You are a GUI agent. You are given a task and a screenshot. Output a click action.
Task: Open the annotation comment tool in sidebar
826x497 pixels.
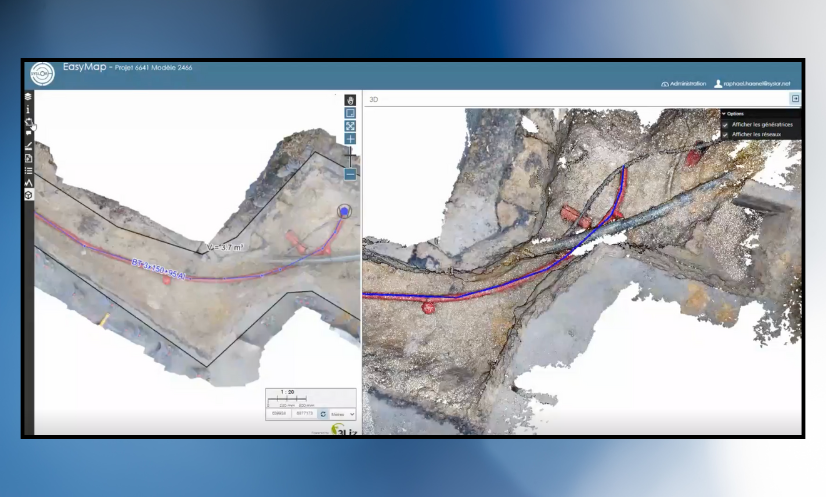(x=29, y=133)
